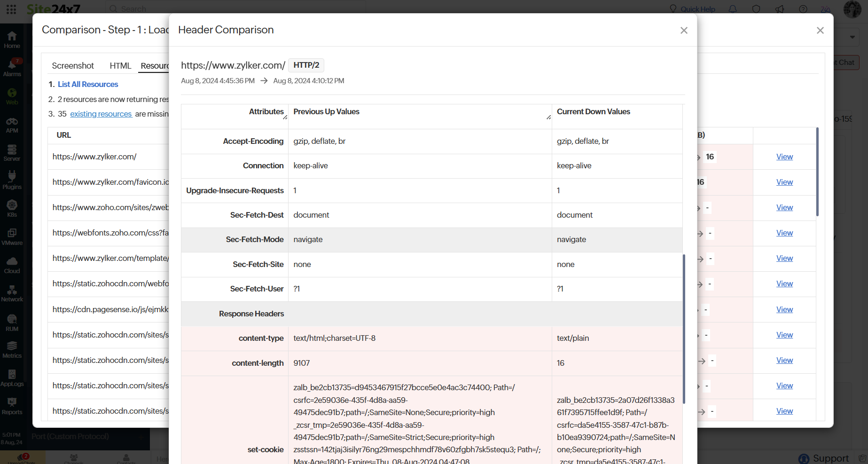Click a View link in the results table
The width and height of the screenshot is (868, 464).
pyautogui.click(x=784, y=157)
